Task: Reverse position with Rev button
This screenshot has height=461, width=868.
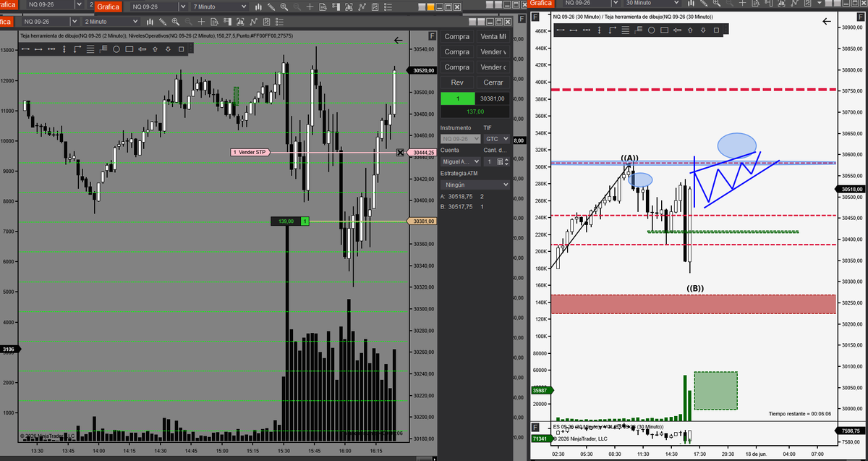Action: tap(457, 83)
